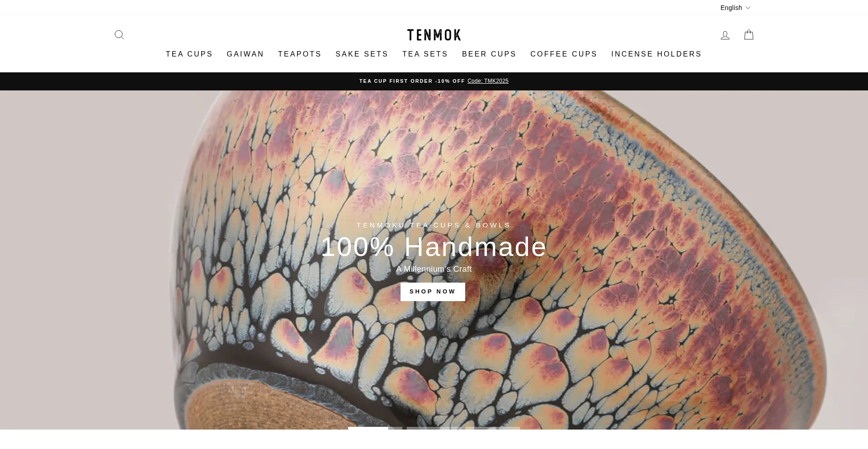The height and width of the screenshot is (449, 868).
Task: Open the account login icon
Action: (x=725, y=35)
